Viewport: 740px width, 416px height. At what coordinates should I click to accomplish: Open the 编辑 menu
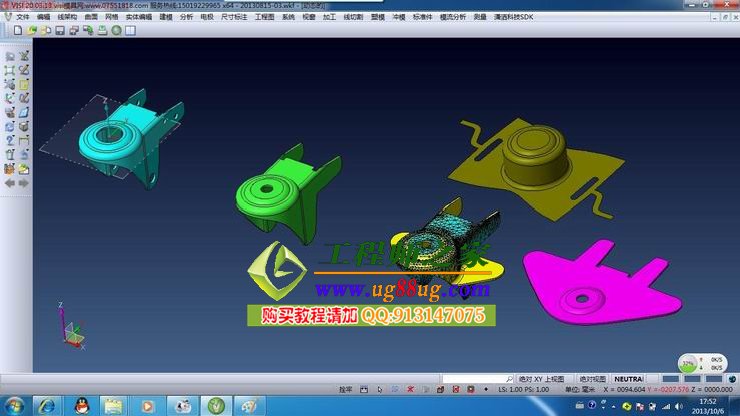coord(43,17)
